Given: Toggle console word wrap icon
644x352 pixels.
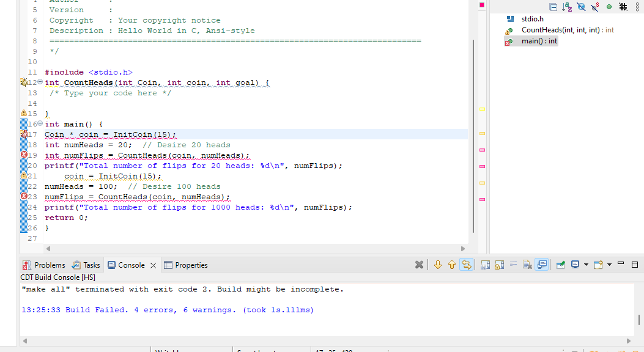Looking at the screenshot, I should coord(513,265).
